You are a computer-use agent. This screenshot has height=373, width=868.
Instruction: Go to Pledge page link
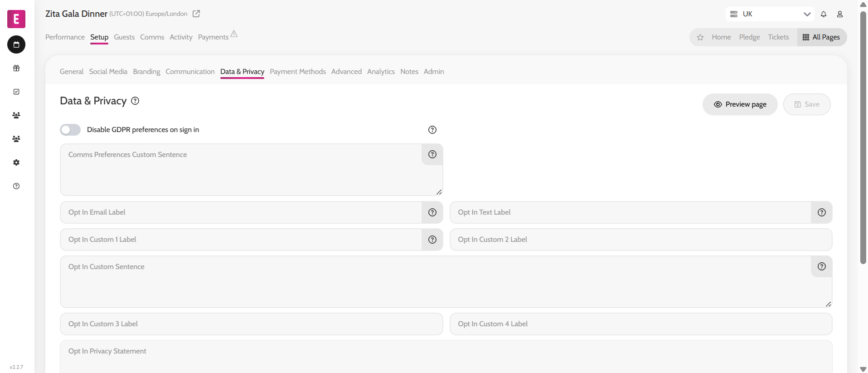(749, 37)
